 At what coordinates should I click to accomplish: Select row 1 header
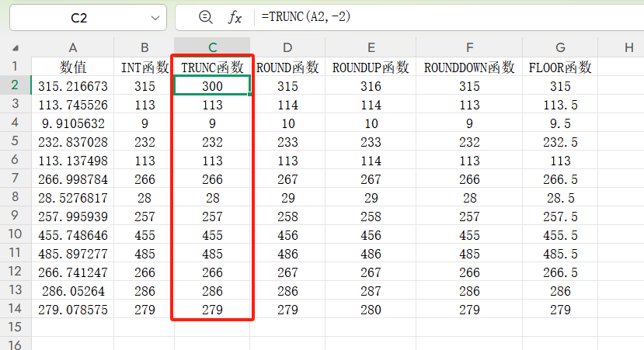(16, 66)
